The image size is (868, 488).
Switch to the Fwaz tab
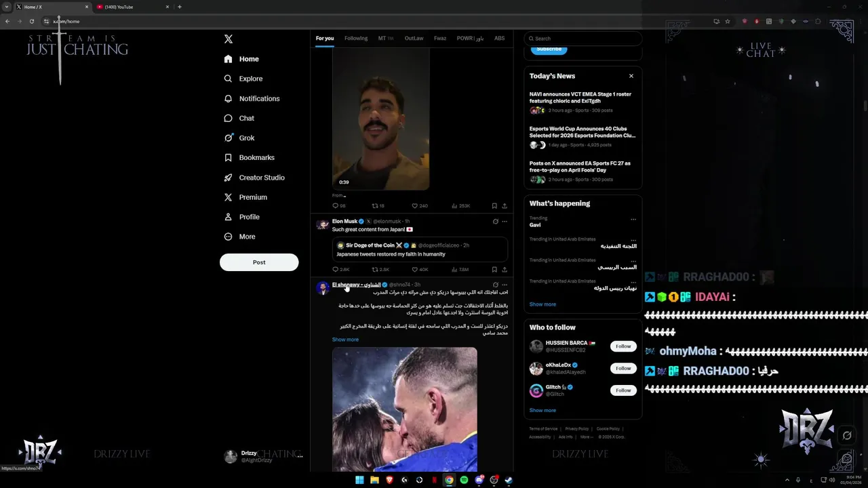[x=440, y=39]
